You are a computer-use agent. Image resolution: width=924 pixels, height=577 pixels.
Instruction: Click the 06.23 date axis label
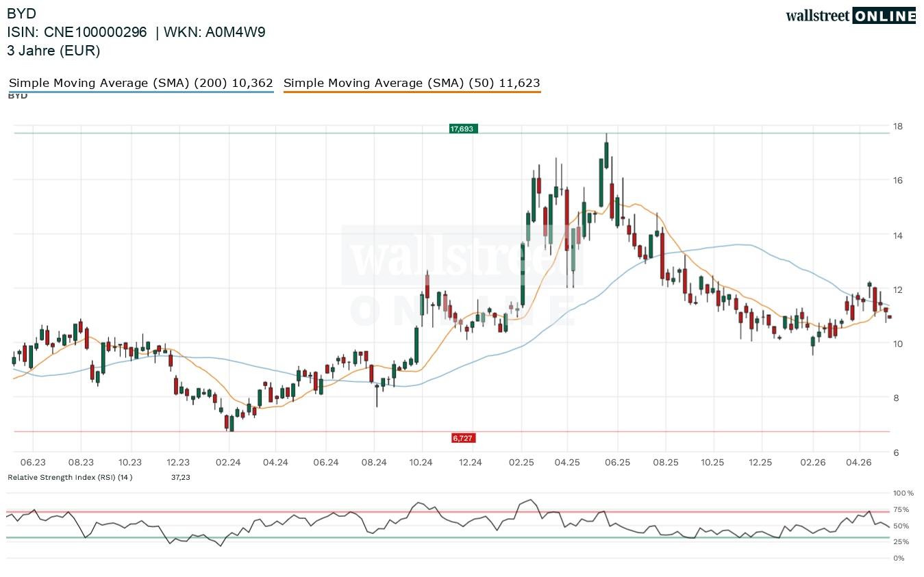[x=33, y=463]
